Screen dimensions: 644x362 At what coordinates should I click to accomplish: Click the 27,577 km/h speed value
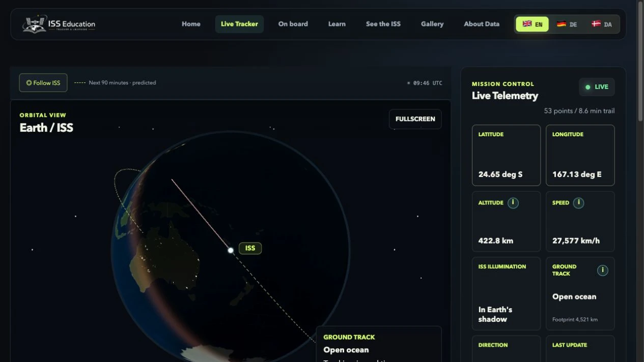pos(576,240)
